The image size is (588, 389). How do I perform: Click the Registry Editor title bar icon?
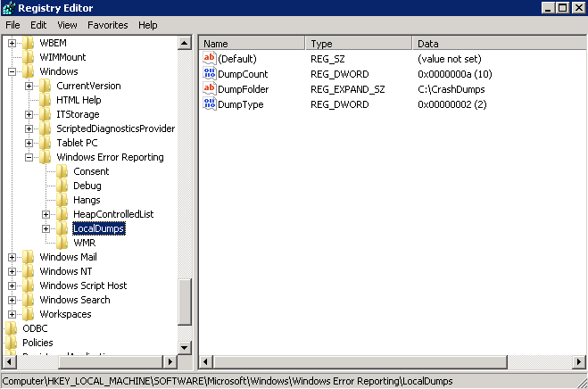point(9,8)
